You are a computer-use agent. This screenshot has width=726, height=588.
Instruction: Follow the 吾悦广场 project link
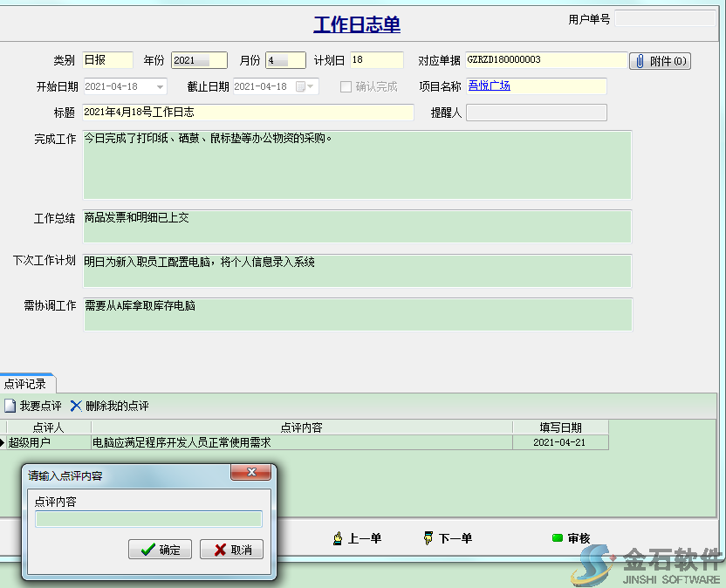(x=490, y=85)
